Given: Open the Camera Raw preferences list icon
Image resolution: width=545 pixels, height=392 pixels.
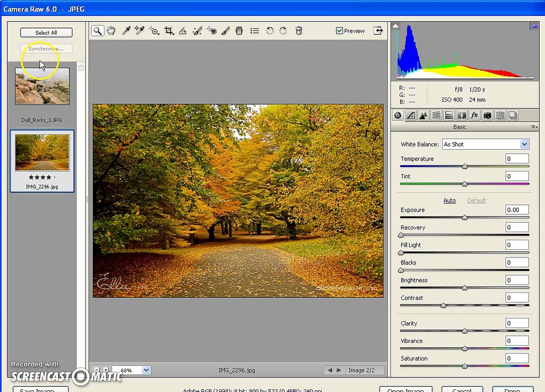Looking at the screenshot, I should click(x=254, y=30).
